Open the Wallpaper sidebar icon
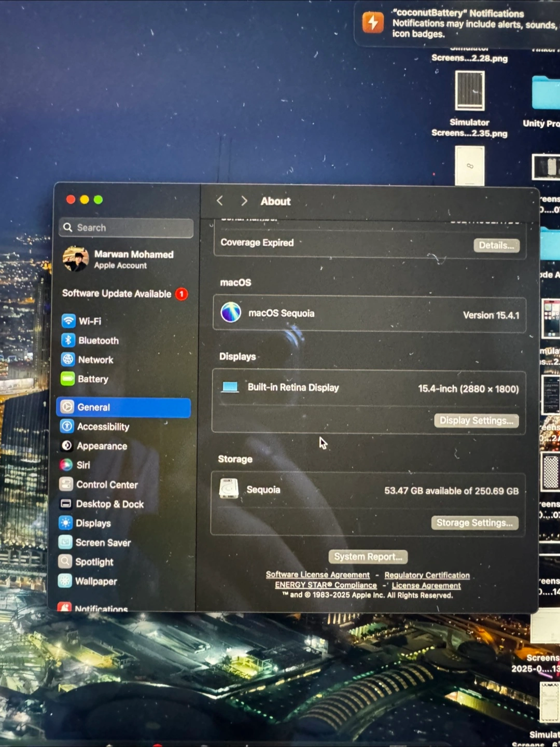 click(x=65, y=580)
